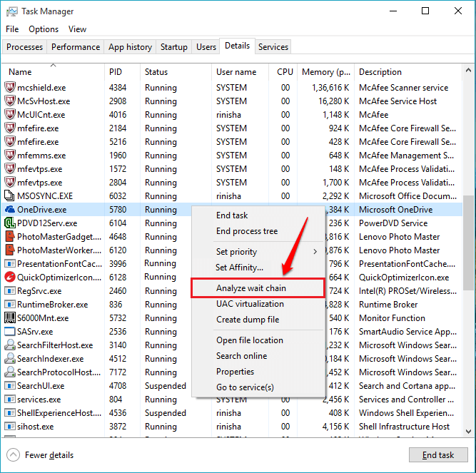Sort by the Memory column header
The width and height of the screenshot is (476, 473).
325,72
